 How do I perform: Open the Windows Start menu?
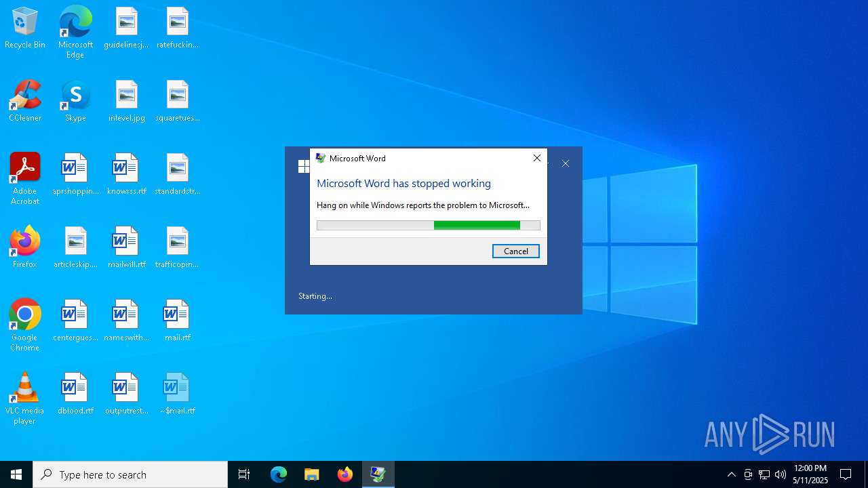point(16,474)
